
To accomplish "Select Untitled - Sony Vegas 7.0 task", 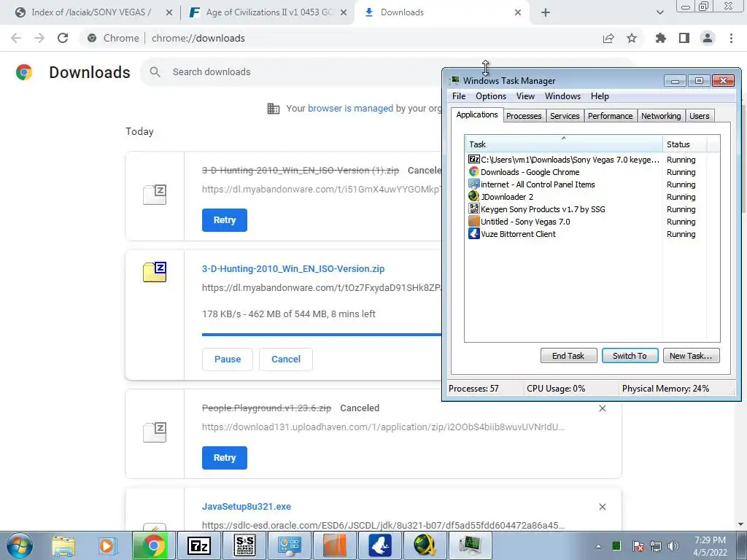I will click(586, 222).
